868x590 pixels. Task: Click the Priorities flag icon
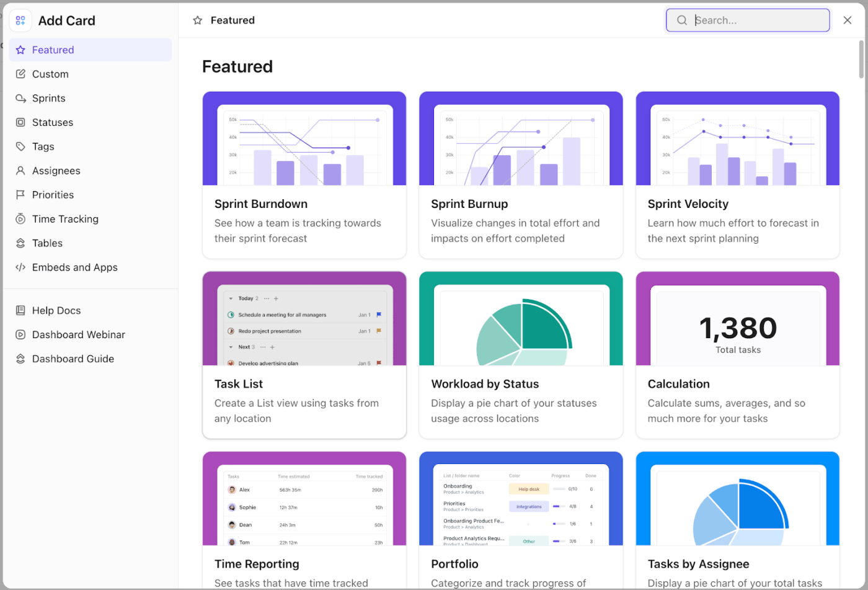point(20,195)
